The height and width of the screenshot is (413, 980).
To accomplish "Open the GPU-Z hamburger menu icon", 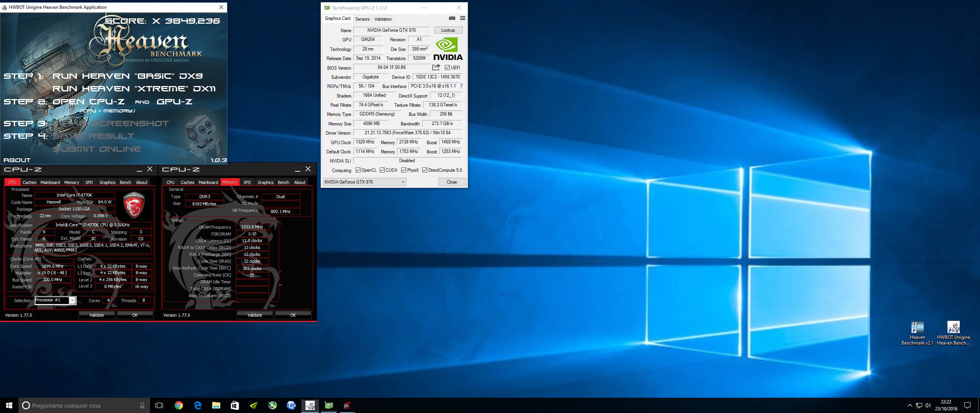I will tap(462, 18).
